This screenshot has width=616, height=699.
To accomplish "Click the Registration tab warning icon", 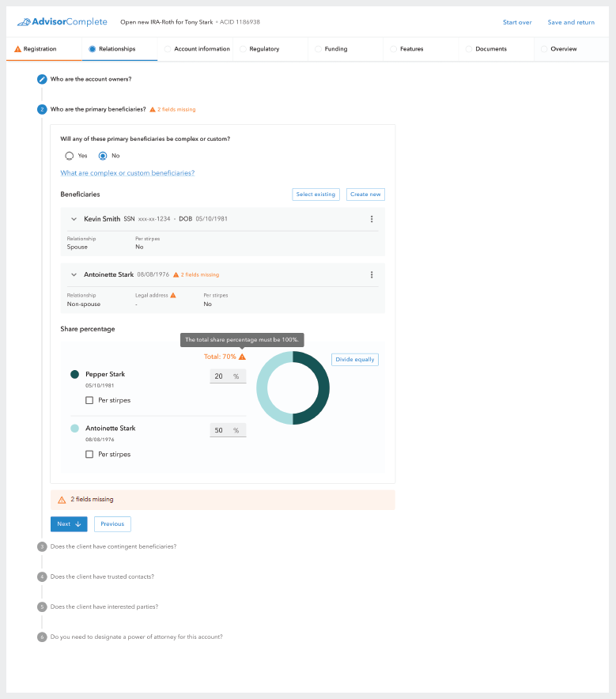I will point(18,49).
